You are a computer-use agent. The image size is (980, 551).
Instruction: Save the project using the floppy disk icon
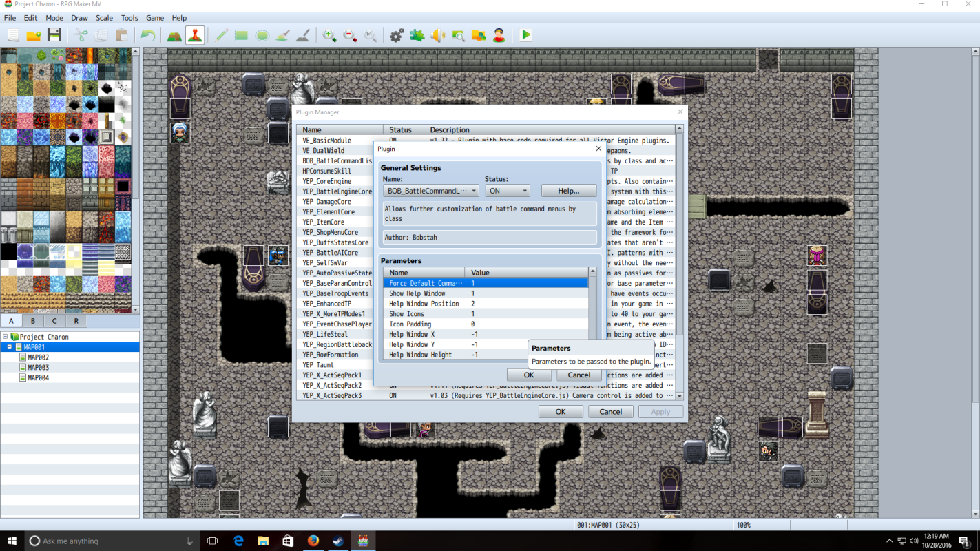(x=54, y=35)
